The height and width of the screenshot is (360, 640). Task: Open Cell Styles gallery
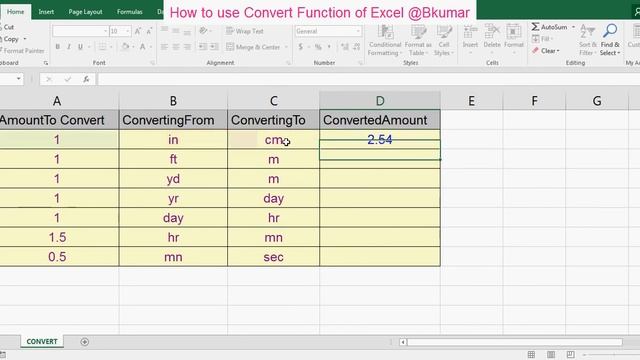coord(443,40)
